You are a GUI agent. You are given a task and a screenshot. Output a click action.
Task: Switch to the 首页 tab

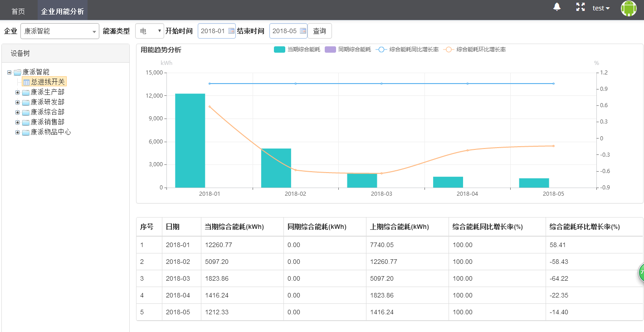click(18, 11)
